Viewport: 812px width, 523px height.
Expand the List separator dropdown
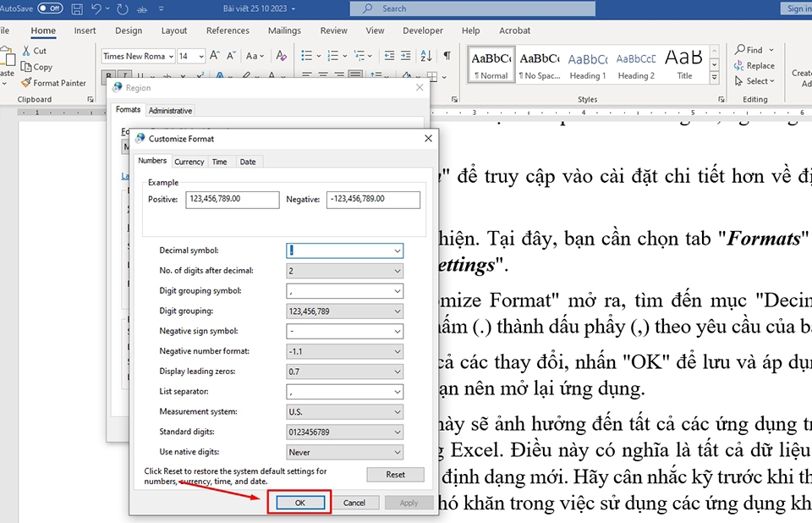click(398, 392)
